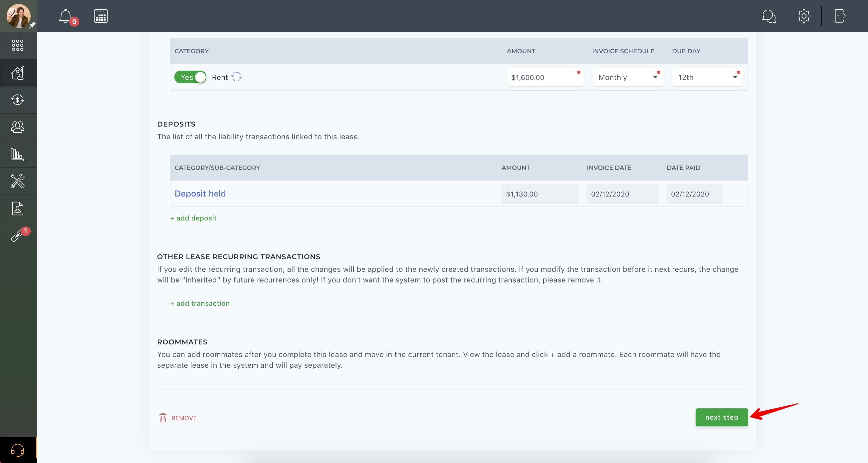Open the dashboard grid icon in sidebar
Screen dimensions: 868x463
[18, 45]
